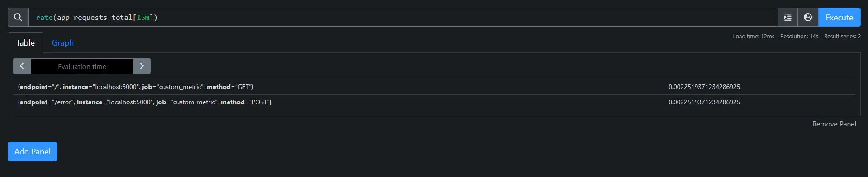
Task: Click the value of the GET series
Action: point(704,87)
